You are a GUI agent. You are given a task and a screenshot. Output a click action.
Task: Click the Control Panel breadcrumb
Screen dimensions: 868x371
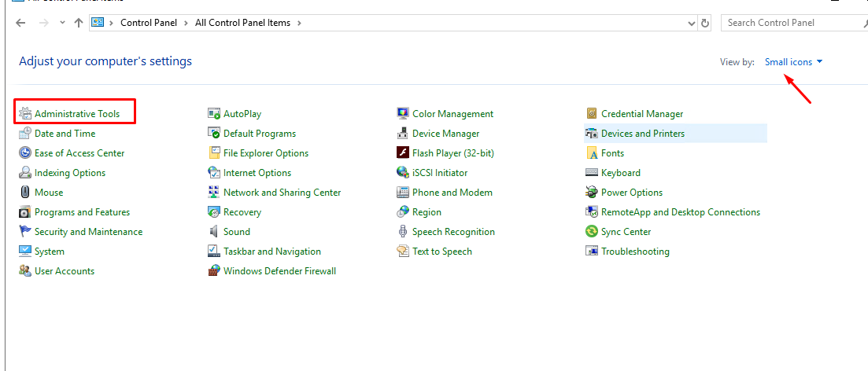[149, 23]
